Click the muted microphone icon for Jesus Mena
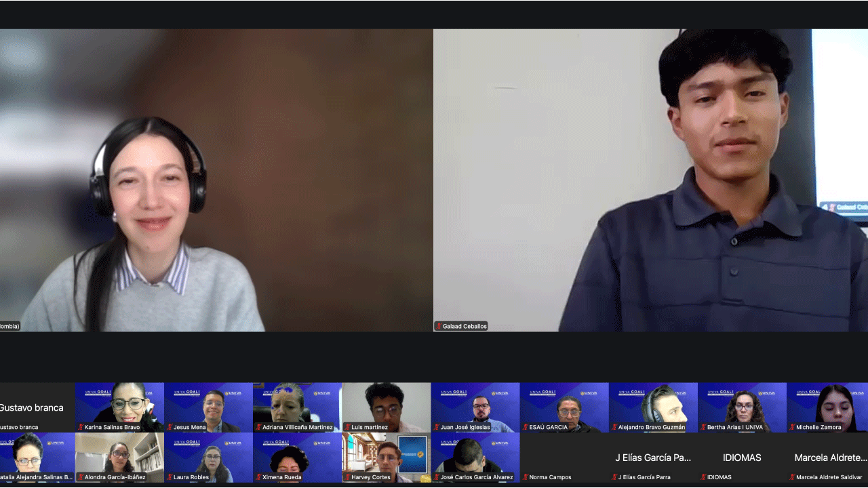 point(170,427)
